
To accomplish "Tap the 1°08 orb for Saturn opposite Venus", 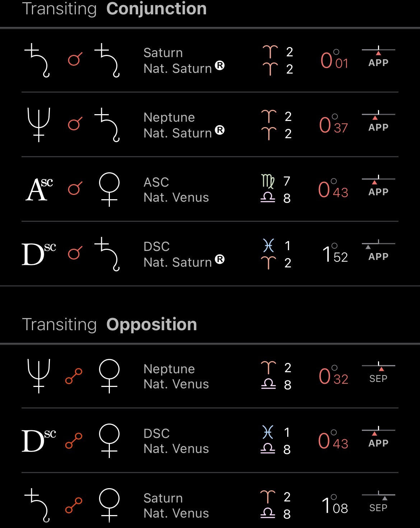I will coord(335,505).
